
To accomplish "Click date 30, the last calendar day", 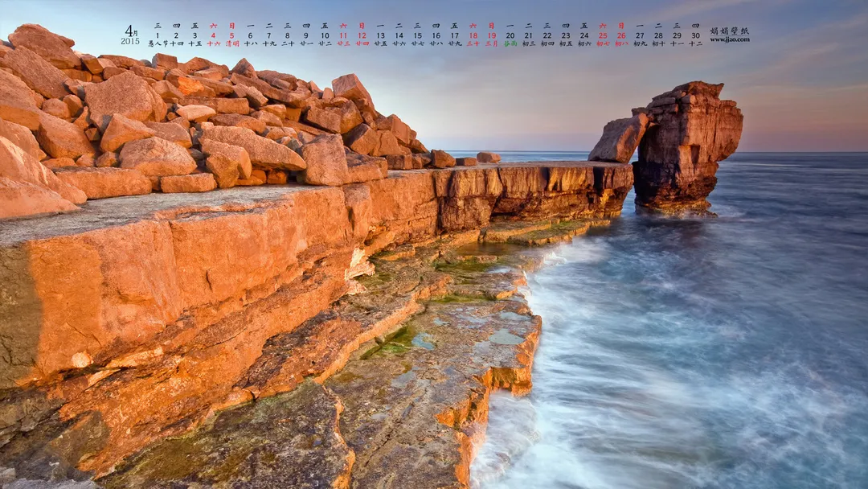I will (x=695, y=35).
